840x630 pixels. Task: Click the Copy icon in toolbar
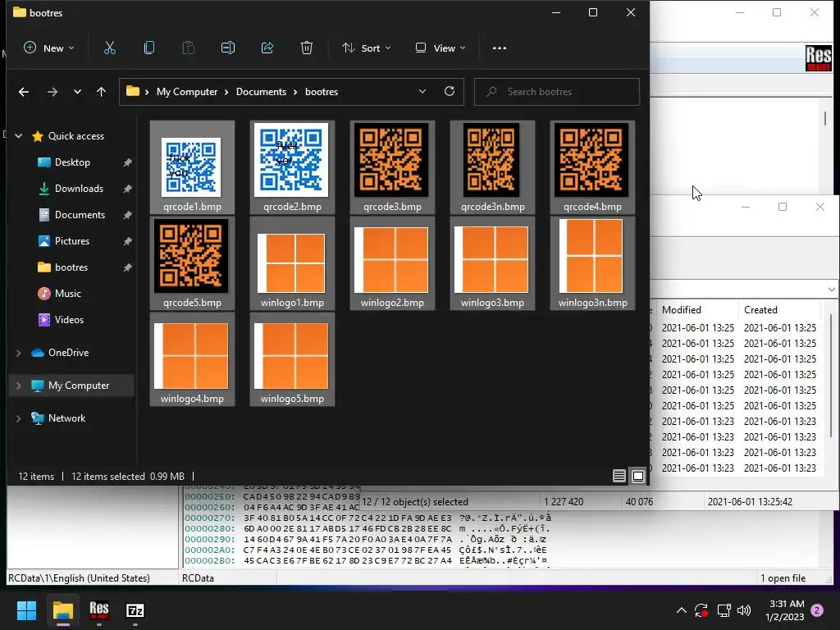coord(149,48)
